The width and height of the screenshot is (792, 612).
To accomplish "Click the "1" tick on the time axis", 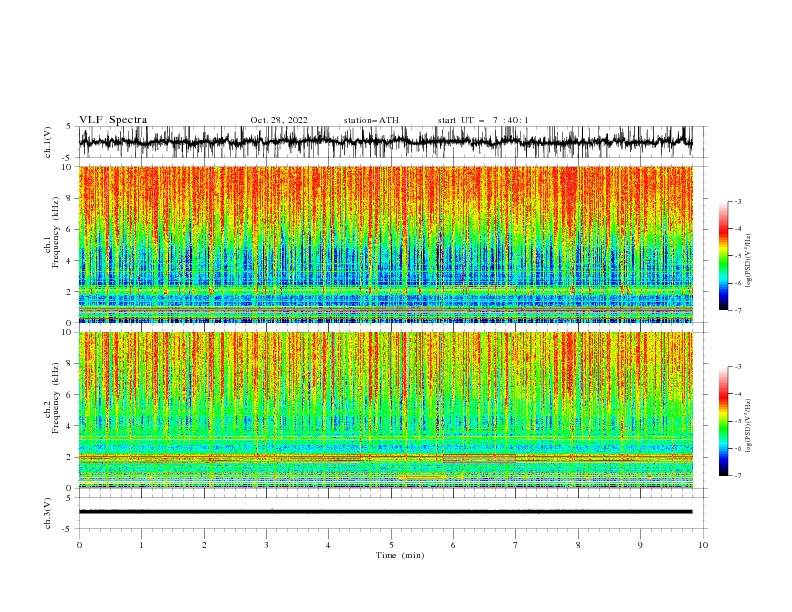I will (141, 545).
